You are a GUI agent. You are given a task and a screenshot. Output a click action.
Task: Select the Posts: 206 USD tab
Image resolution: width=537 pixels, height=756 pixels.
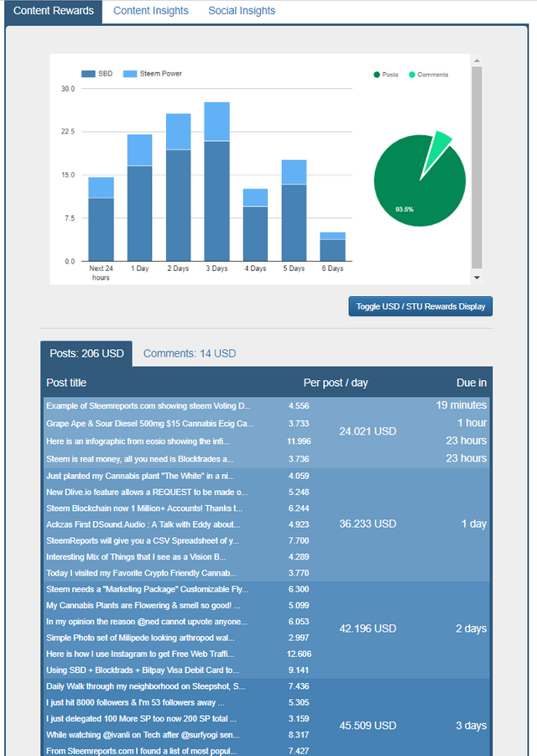tap(86, 353)
